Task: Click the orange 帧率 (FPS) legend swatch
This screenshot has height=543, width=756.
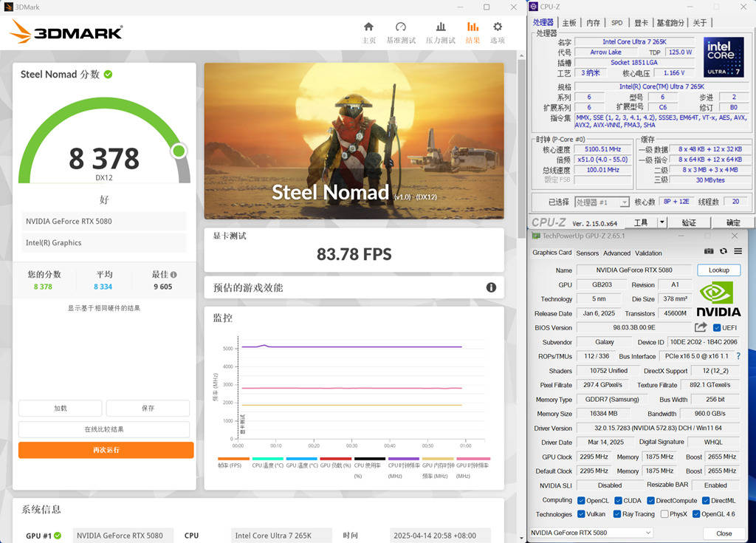Action: [233, 459]
